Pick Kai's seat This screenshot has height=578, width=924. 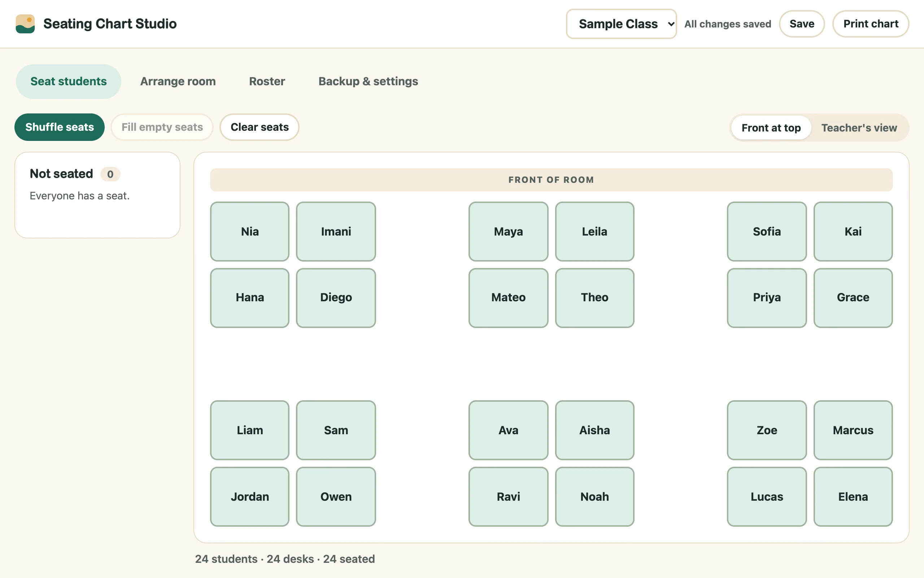tap(853, 231)
